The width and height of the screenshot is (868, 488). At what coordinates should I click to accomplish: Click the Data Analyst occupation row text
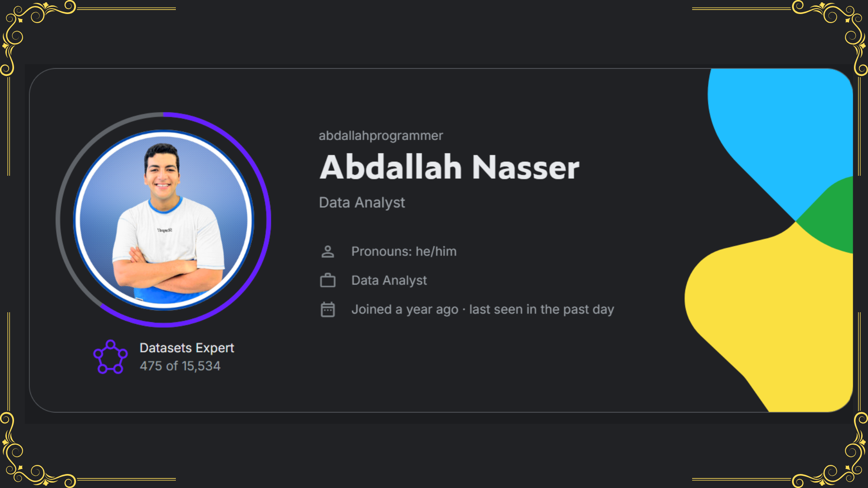[389, 280]
